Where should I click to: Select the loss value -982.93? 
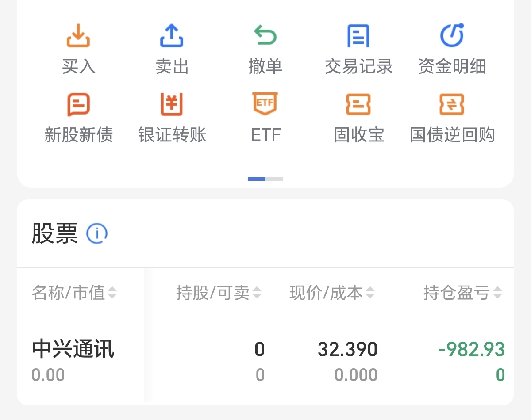coord(471,350)
